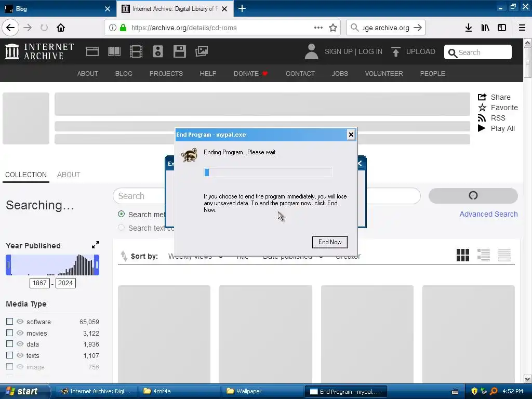Click the 2024 end year field

(65, 283)
